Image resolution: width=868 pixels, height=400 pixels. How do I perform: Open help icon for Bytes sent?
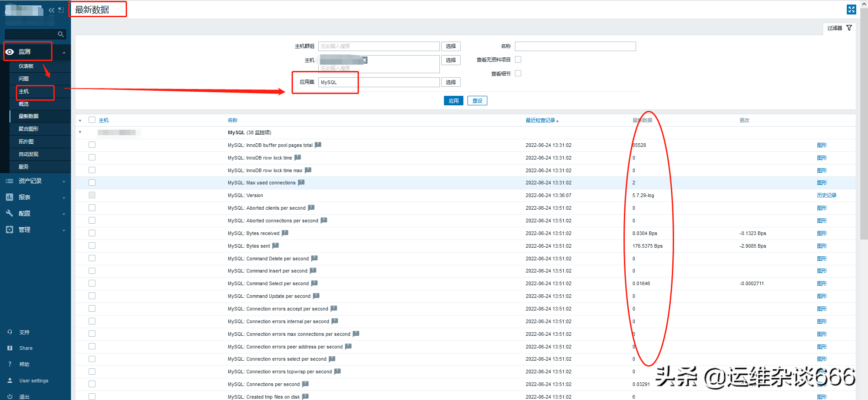click(275, 246)
